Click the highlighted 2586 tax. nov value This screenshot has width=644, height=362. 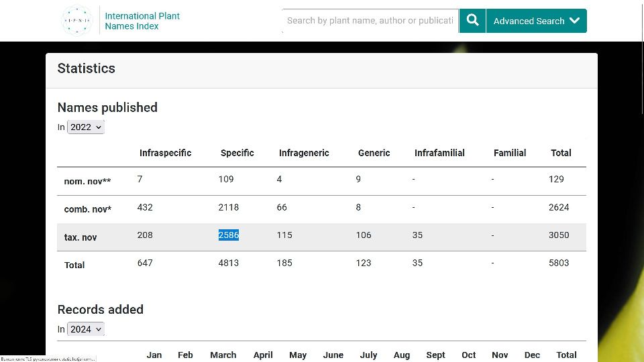(x=229, y=235)
